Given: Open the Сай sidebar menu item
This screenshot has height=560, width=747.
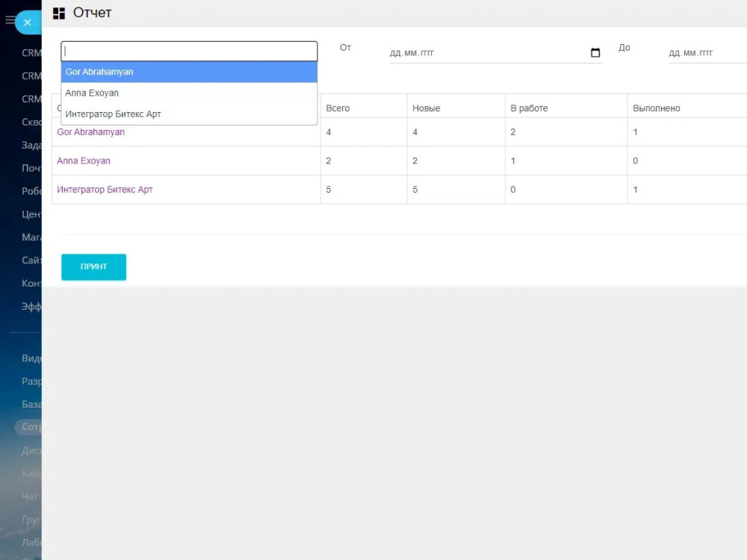Looking at the screenshot, I should [x=31, y=260].
